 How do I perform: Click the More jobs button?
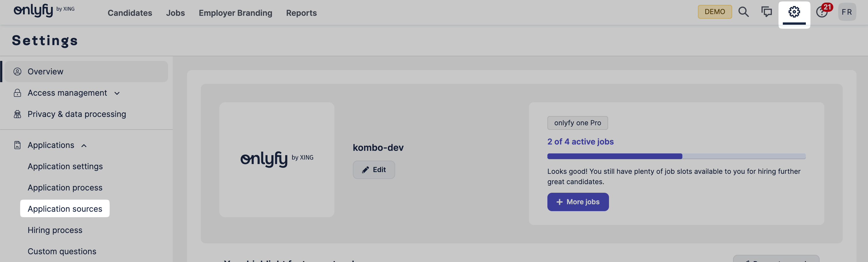tap(578, 202)
